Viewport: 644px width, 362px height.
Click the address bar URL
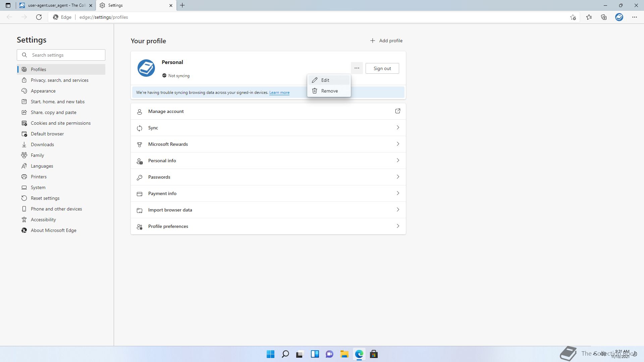[x=104, y=17]
